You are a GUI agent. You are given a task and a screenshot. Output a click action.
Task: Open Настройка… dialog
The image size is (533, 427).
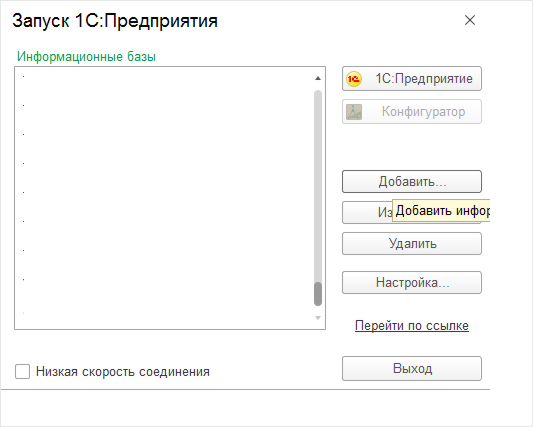pyautogui.click(x=412, y=283)
